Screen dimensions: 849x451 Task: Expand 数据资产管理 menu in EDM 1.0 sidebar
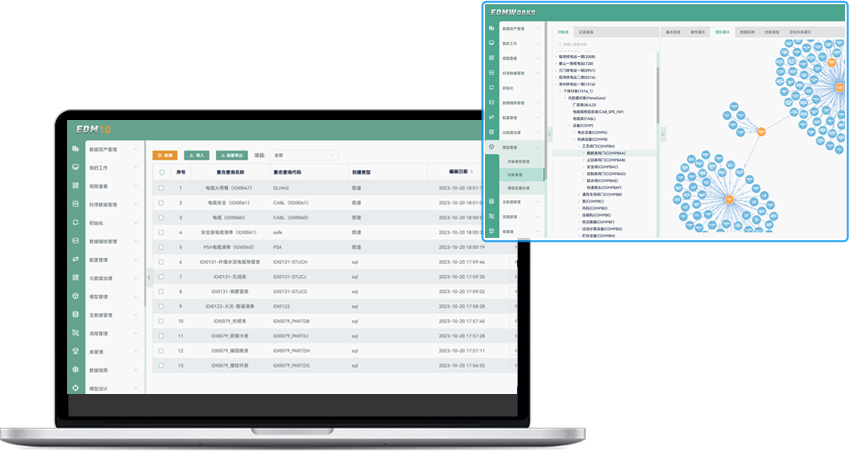135,149
